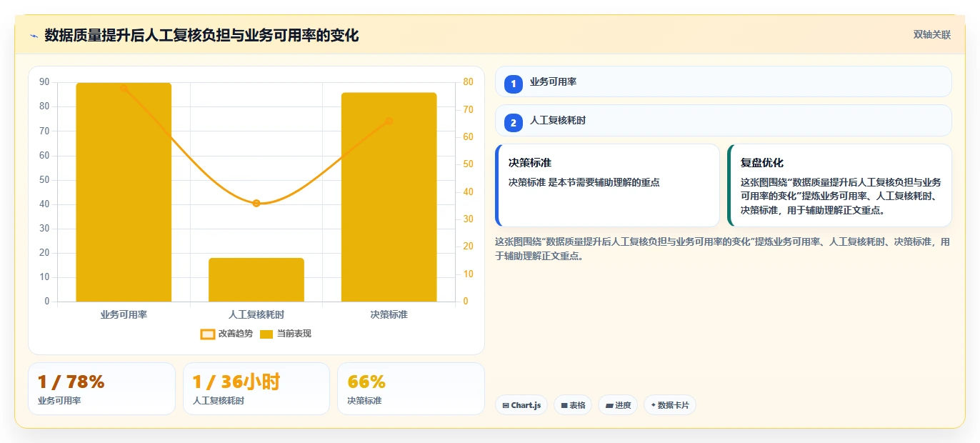The width and height of the screenshot is (980, 443).
Task: Click the 66% stat value
Action: [x=366, y=382]
